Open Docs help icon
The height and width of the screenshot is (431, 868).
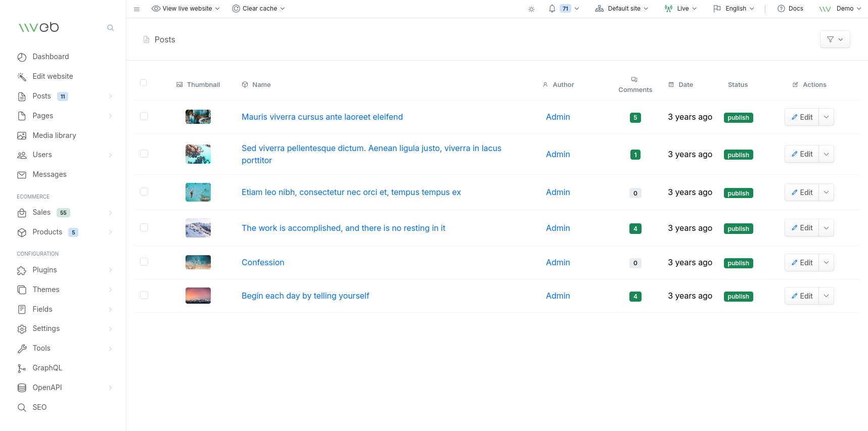tap(781, 9)
